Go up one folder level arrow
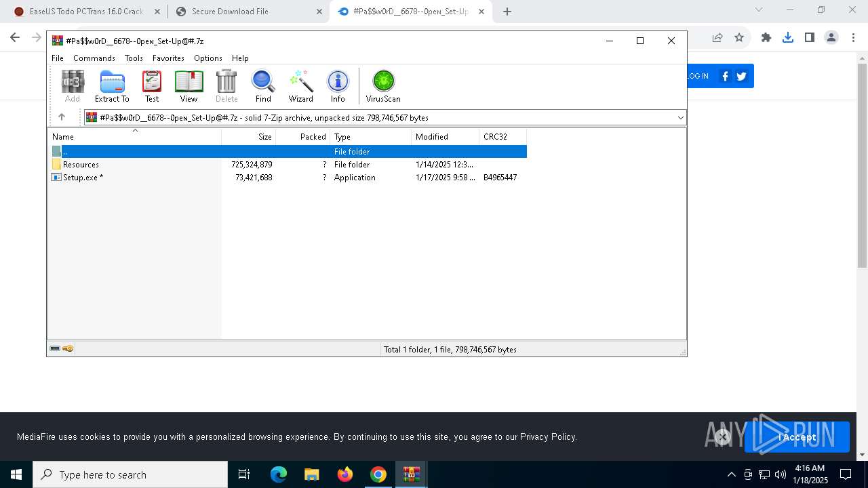The height and width of the screenshot is (488, 868). pyautogui.click(x=62, y=117)
